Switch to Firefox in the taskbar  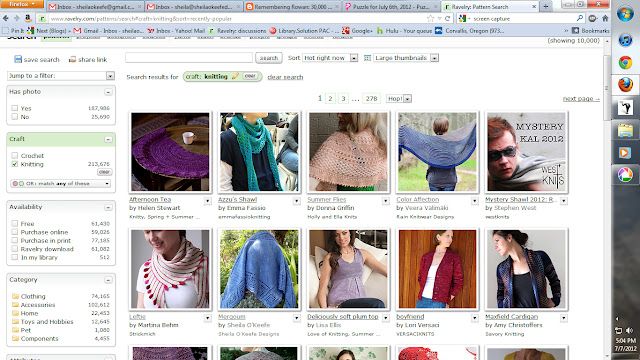coord(625,85)
